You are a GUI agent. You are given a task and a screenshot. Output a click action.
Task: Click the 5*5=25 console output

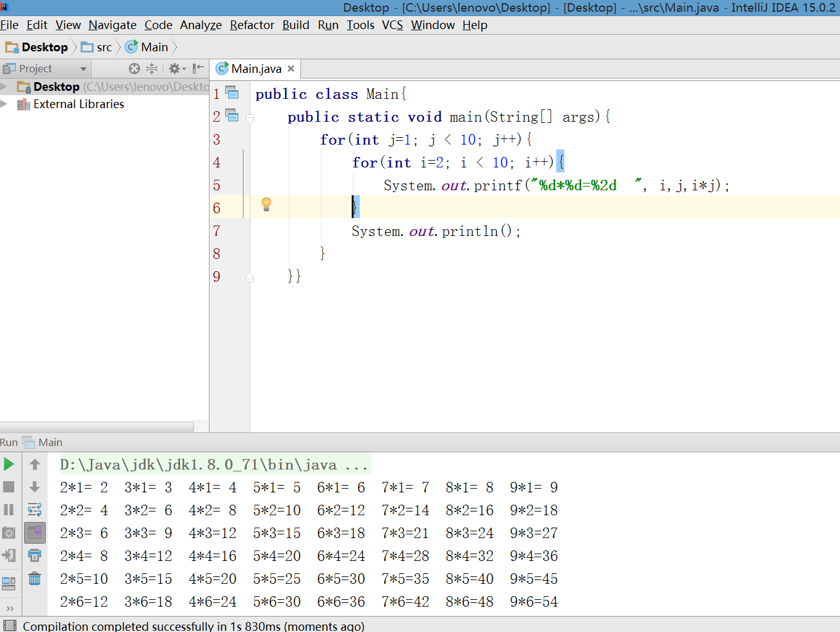277,579
